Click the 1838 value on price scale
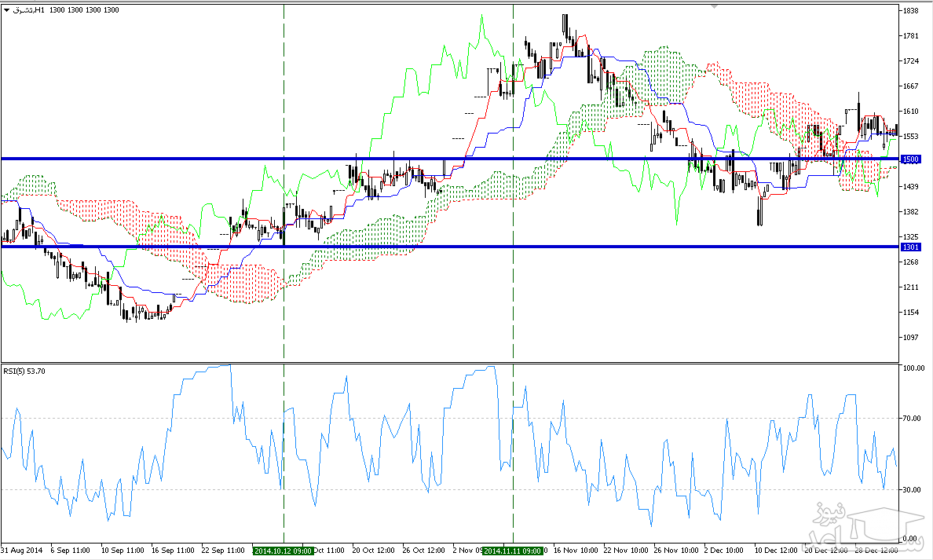The height and width of the screenshot is (560, 933). pos(912,11)
